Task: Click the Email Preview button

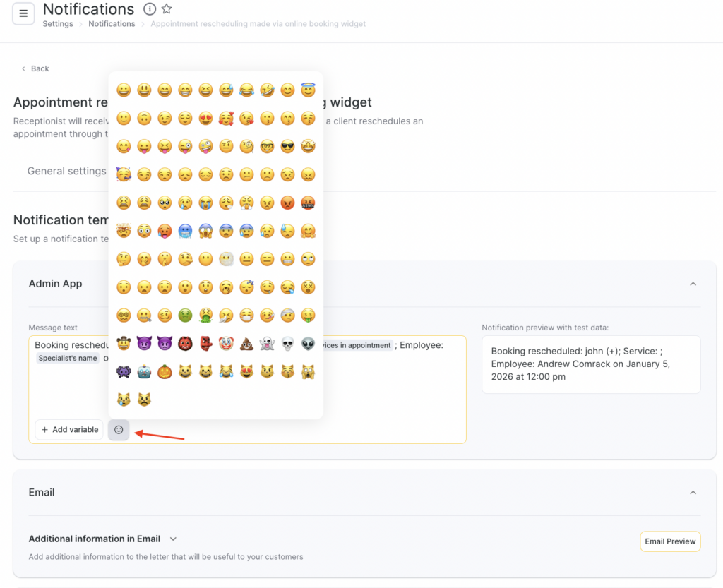Action: (670, 541)
